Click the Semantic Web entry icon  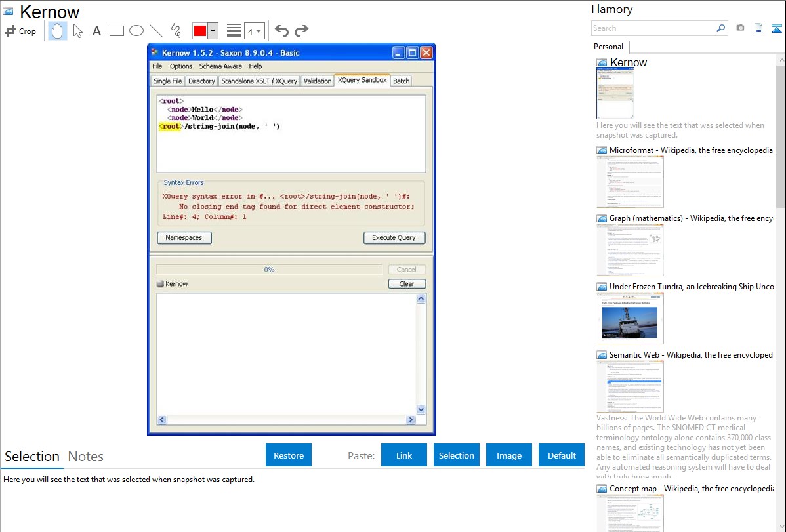[602, 354]
